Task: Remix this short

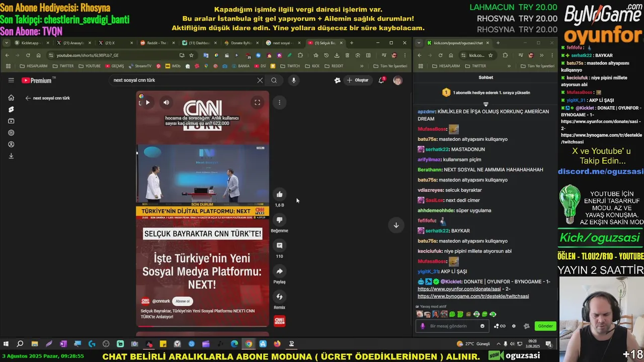Action: click(x=279, y=297)
